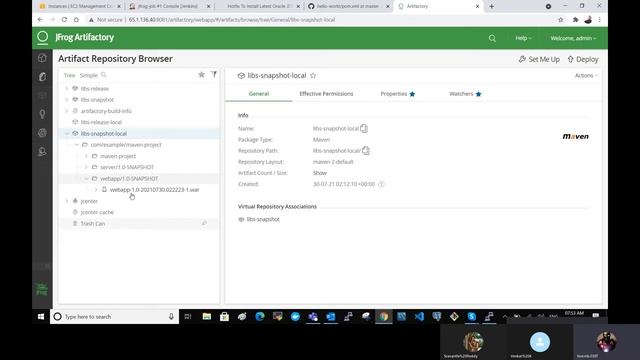Switch to the Instances EC2 Management tab
The width and height of the screenshot is (640, 360).
click(80, 6)
